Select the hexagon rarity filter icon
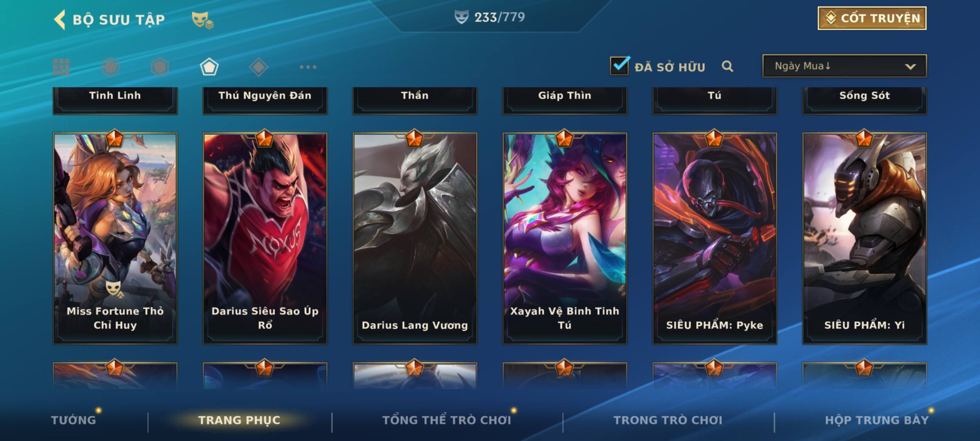Image resolution: width=980 pixels, height=441 pixels. pyautogui.click(x=160, y=67)
